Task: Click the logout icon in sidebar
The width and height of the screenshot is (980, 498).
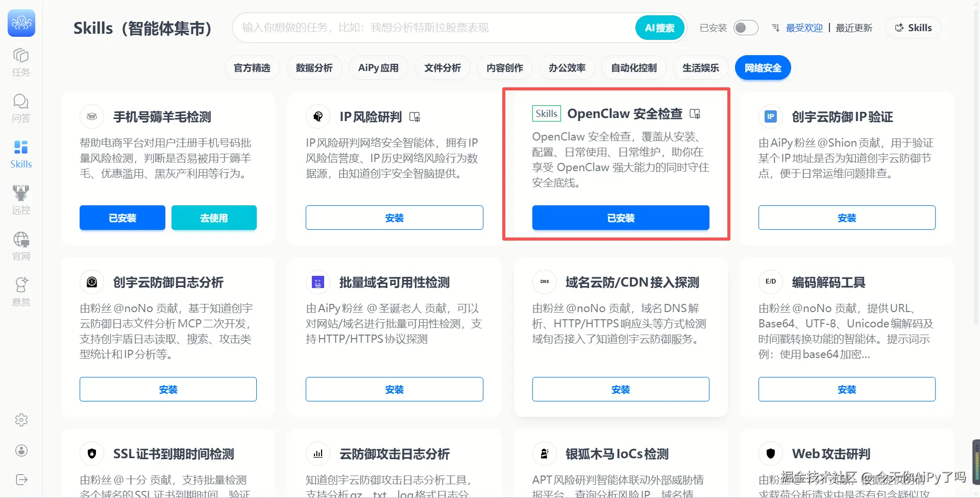Action: click(21, 480)
